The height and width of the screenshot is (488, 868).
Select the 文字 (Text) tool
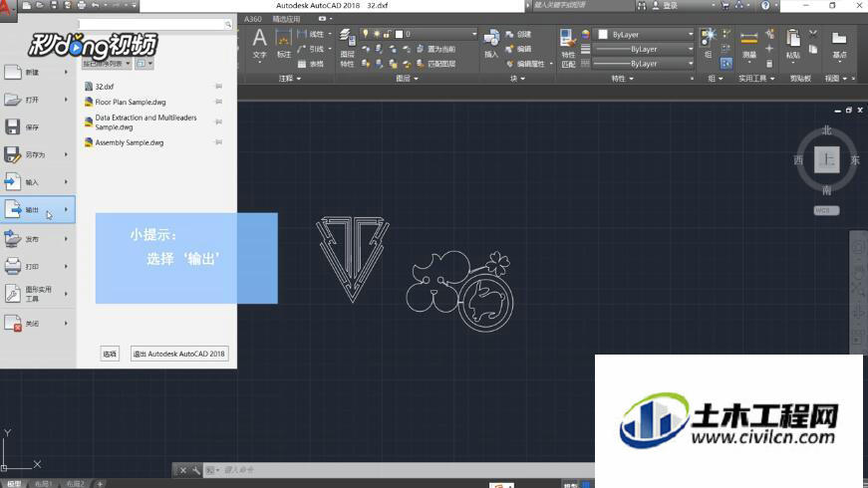coord(259,44)
